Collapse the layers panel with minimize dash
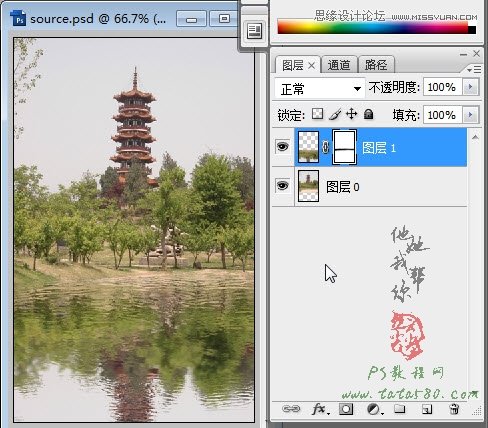This screenshot has width=488, height=428. pos(463,54)
